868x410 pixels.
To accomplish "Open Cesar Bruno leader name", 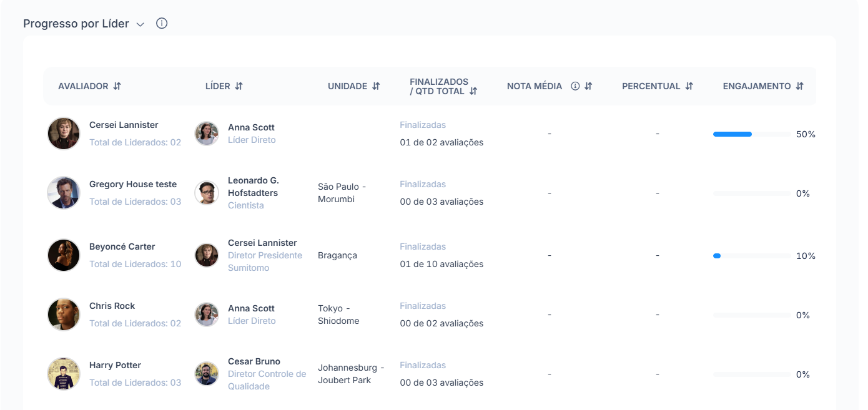I will tap(254, 361).
